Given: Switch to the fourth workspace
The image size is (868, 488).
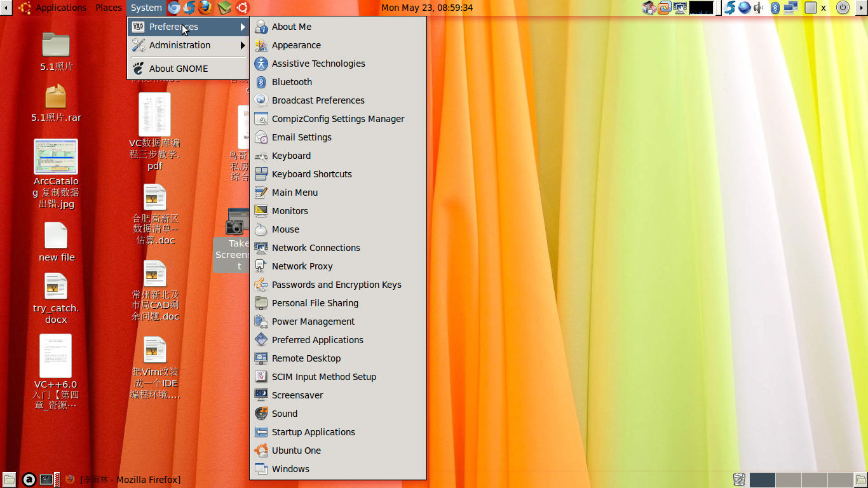Looking at the screenshot, I should coord(840,480).
